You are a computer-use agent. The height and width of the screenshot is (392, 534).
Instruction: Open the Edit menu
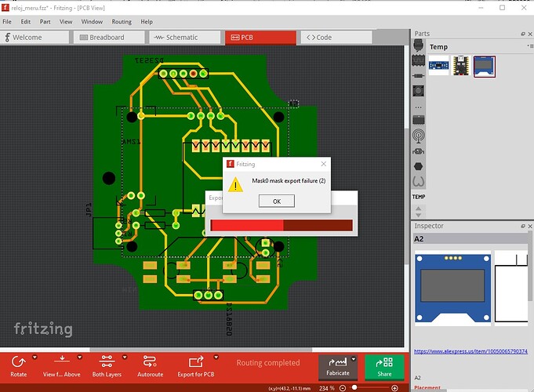coord(26,21)
